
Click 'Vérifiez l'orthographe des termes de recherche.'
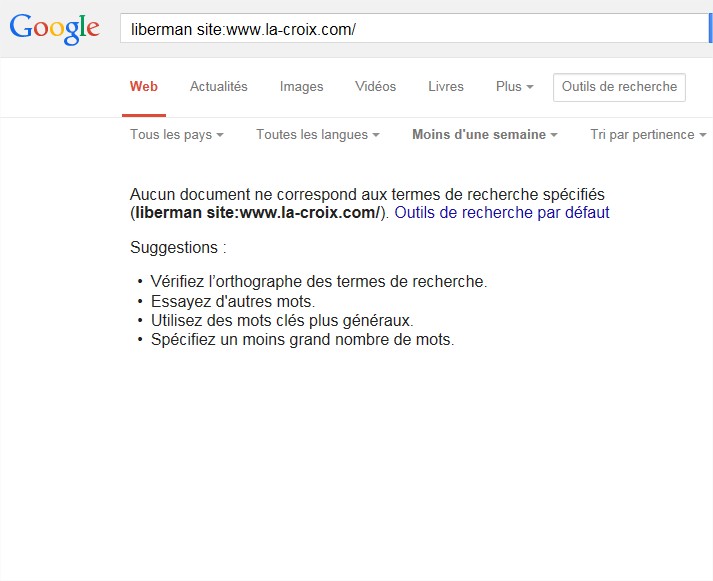tap(319, 281)
